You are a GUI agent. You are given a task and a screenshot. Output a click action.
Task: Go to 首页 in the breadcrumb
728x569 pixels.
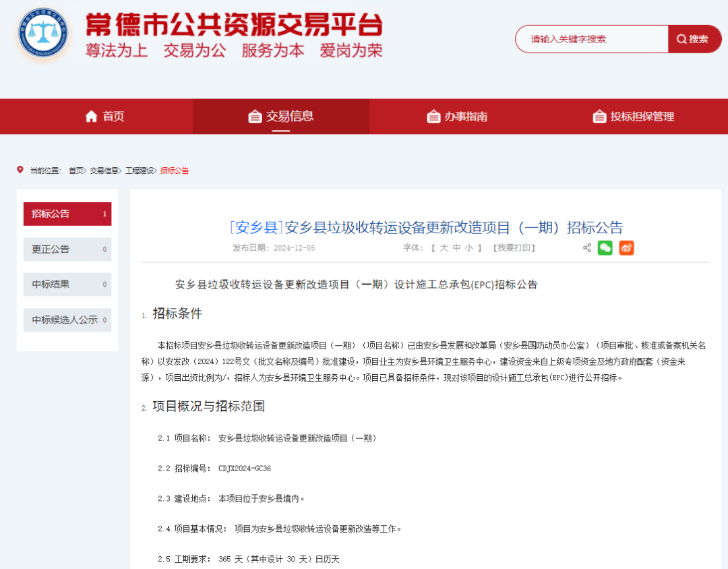pyautogui.click(x=76, y=171)
